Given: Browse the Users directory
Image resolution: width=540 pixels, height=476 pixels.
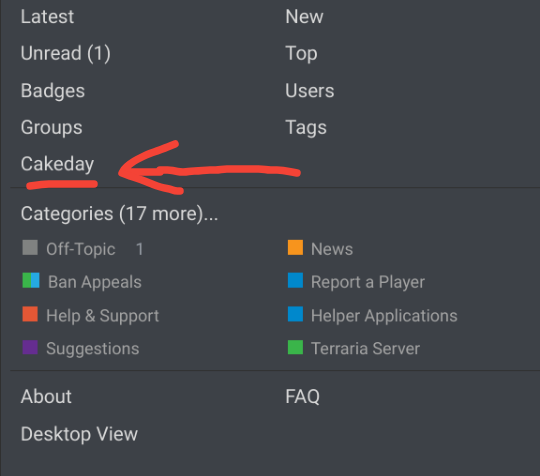Looking at the screenshot, I should click(310, 91).
